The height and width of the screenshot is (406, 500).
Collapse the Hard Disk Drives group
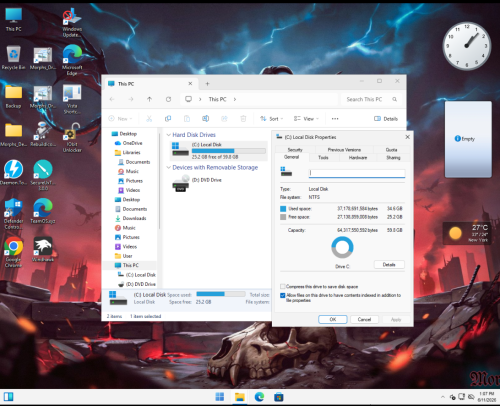(x=169, y=135)
